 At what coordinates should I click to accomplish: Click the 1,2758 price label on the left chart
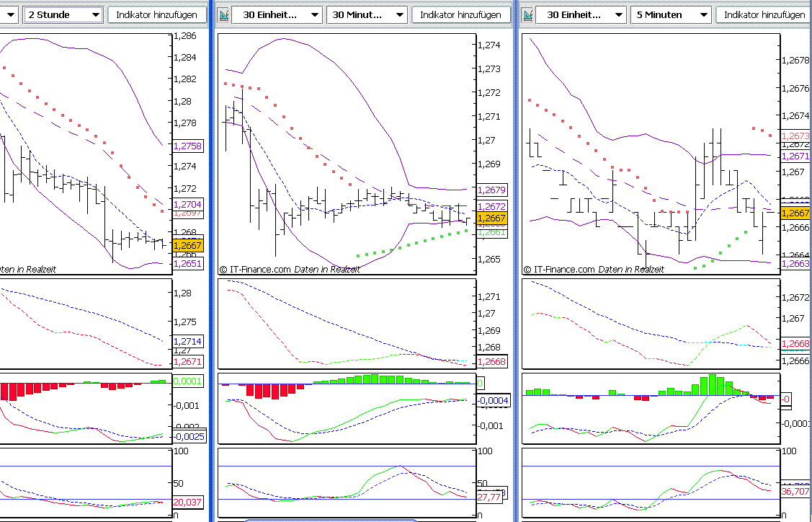click(189, 145)
